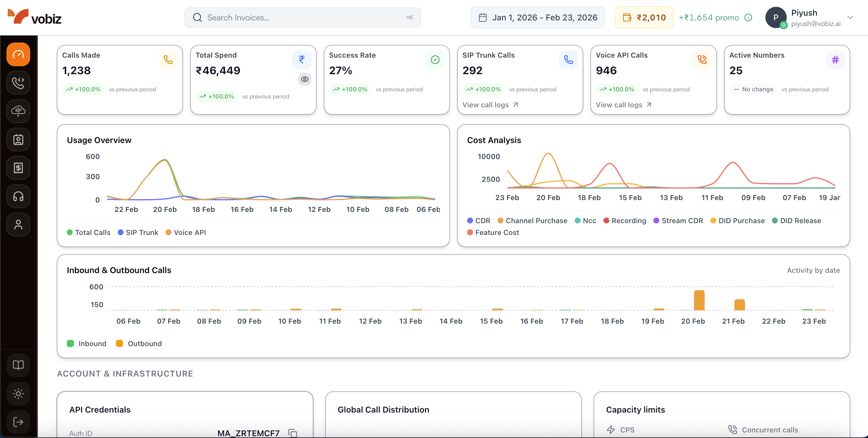Toggle the Total Spend visibility eye icon
This screenshot has height=438, width=868.
coord(305,79)
